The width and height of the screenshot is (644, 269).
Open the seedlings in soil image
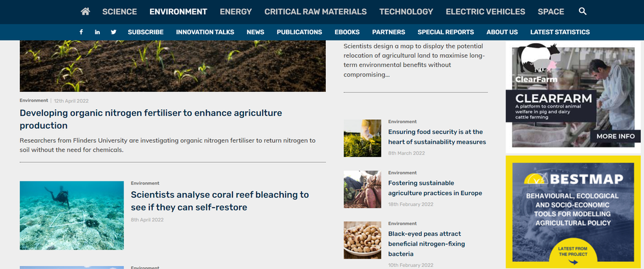173,66
